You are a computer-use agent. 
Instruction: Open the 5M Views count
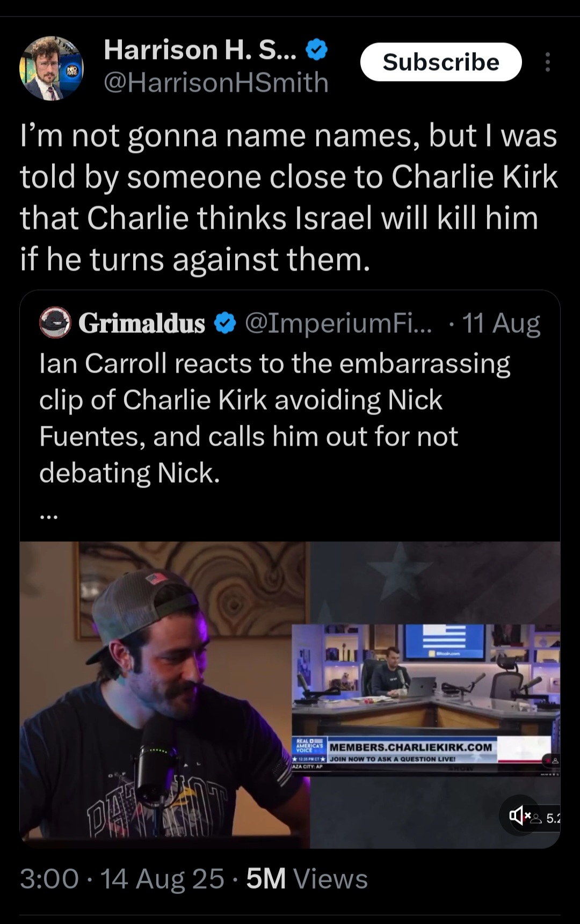tap(307, 879)
